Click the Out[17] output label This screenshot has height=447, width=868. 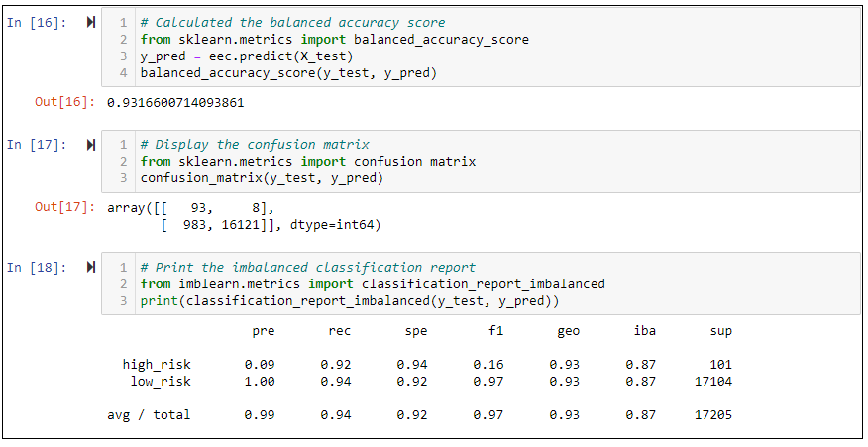click(x=64, y=208)
